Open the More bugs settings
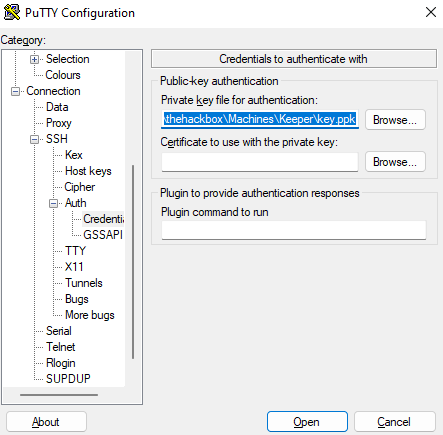443x435 pixels. pyautogui.click(x=90, y=315)
